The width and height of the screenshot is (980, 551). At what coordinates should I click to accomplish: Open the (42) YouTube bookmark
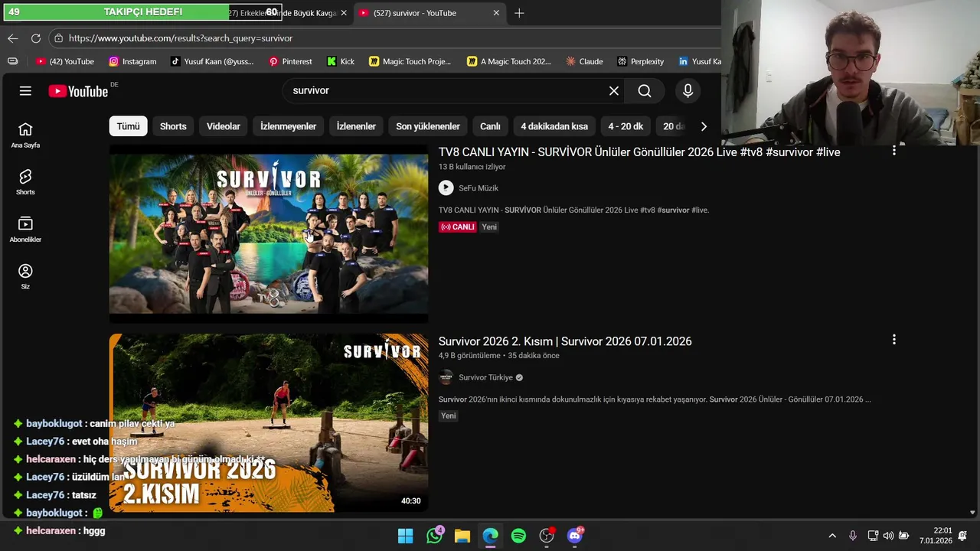(x=65, y=61)
